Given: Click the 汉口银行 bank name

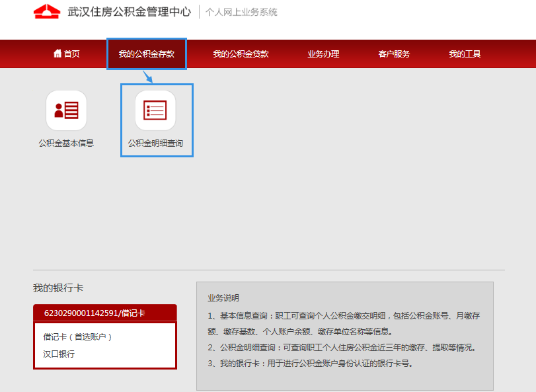Looking at the screenshot, I should pyautogui.click(x=59, y=354).
